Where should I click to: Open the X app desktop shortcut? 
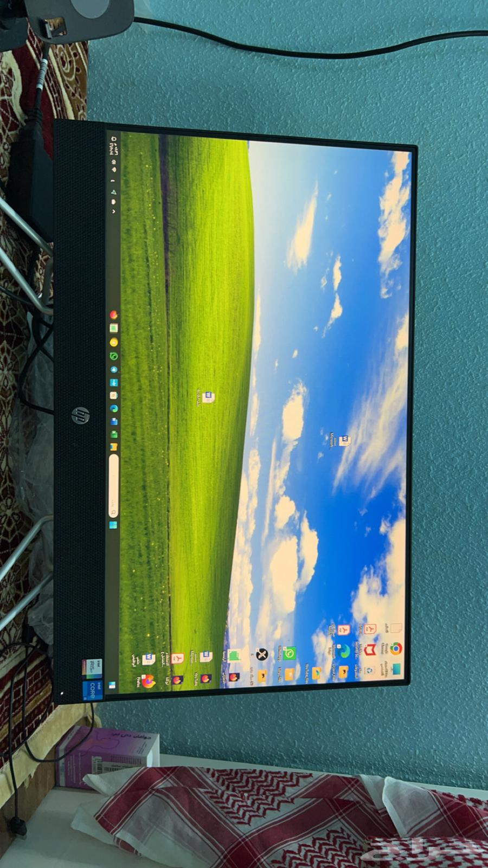[261, 654]
